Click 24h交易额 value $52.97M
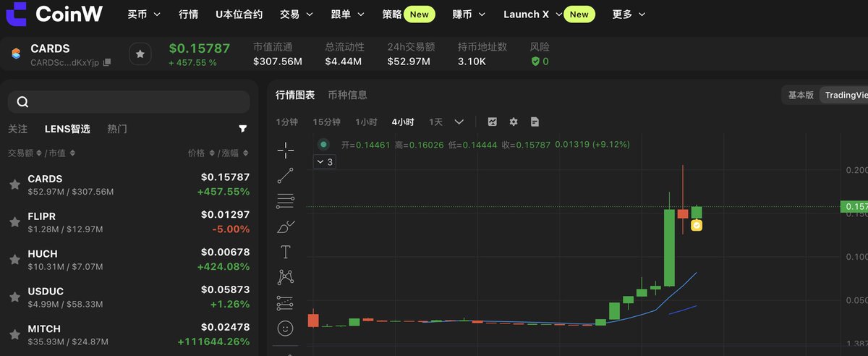This screenshot has height=356, width=868. coord(409,62)
